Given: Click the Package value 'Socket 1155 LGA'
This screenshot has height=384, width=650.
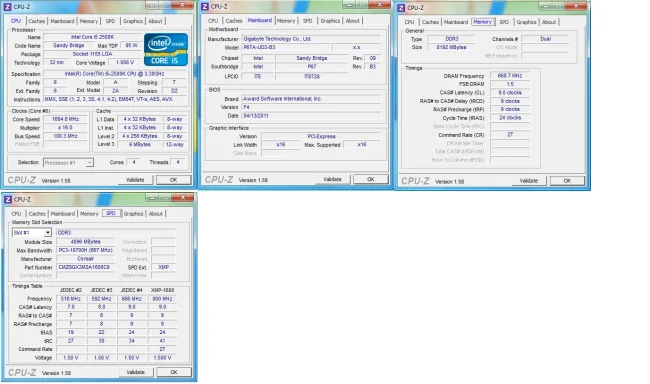Looking at the screenshot, I should 92,54.
